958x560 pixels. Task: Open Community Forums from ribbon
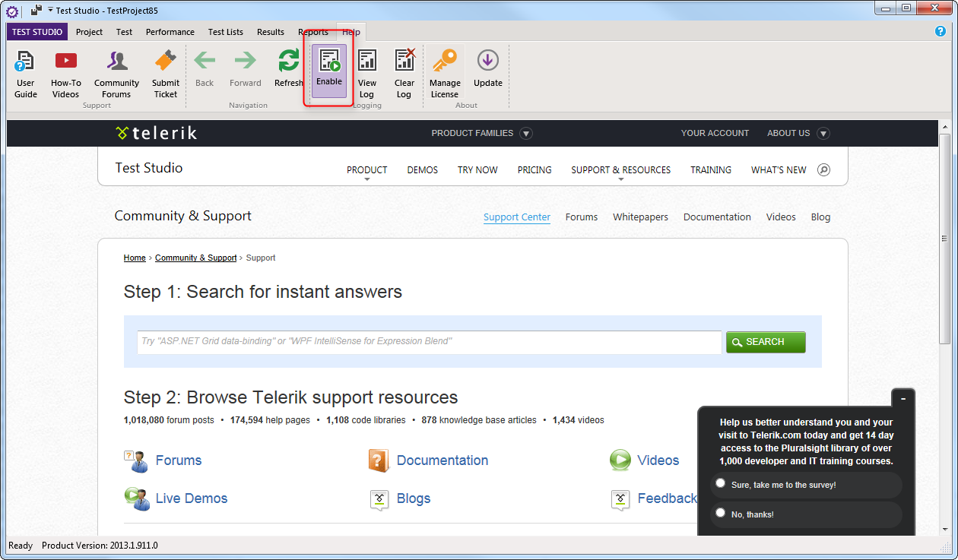click(x=116, y=74)
